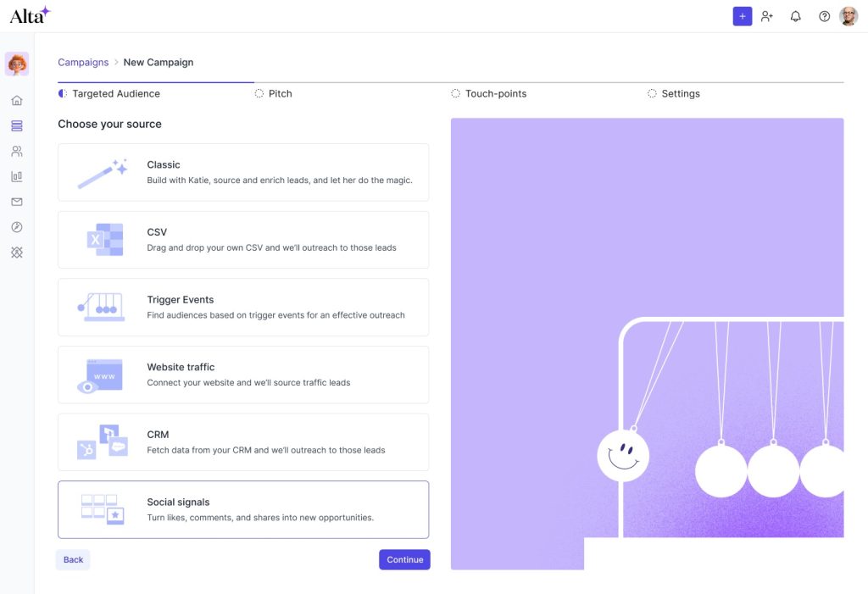Open the user profile photo top right
Screen dimensions: 868x594
click(x=849, y=16)
